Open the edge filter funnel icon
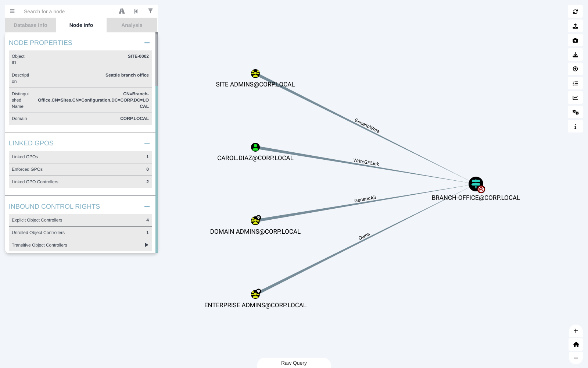The height and width of the screenshot is (368, 588). 150,11
